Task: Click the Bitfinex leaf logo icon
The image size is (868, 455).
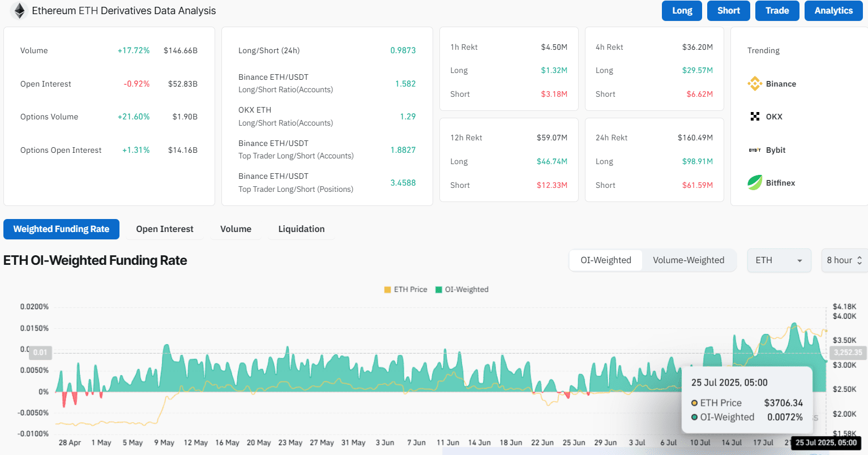Action: (755, 183)
